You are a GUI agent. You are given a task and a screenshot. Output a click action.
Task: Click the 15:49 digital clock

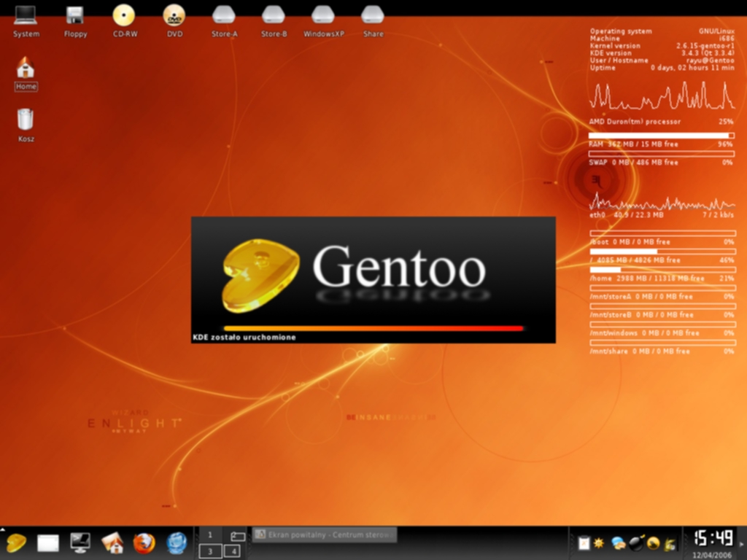point(713,538)
